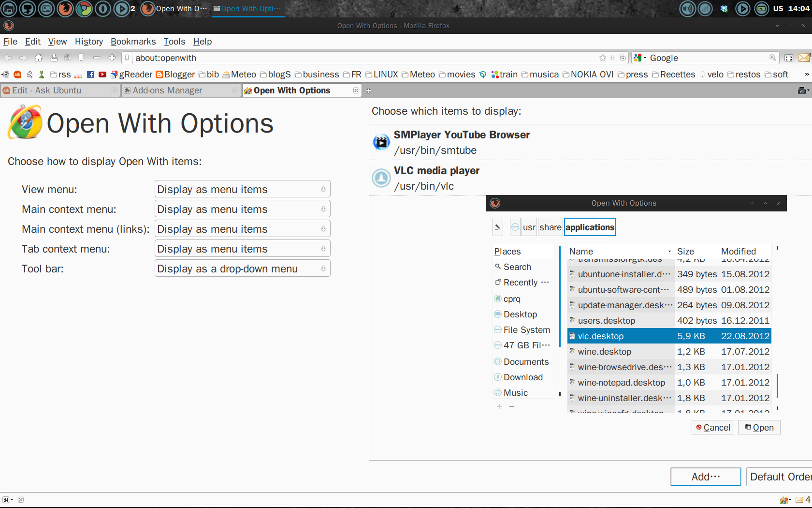812x508 pixels.
Task: Open the Tools menu
Action: click(174, 42)
